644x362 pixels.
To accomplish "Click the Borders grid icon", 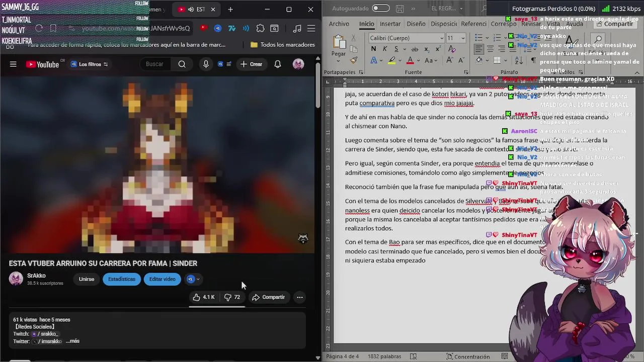I will click(497, 60).
